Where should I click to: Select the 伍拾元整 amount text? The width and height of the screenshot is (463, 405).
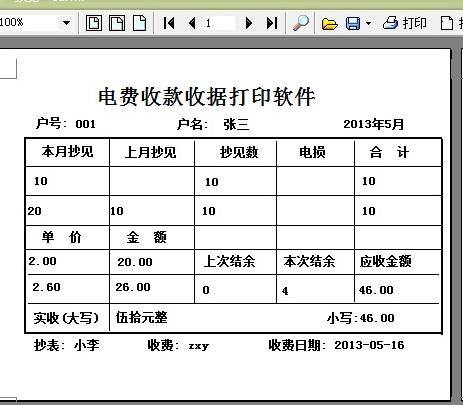[x=142, y=317]
